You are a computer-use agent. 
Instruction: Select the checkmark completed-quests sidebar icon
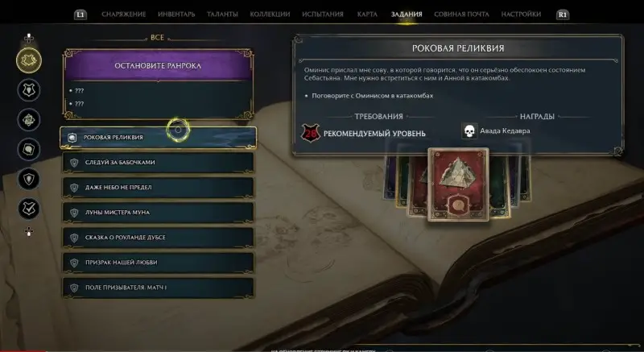coord(29,209)
